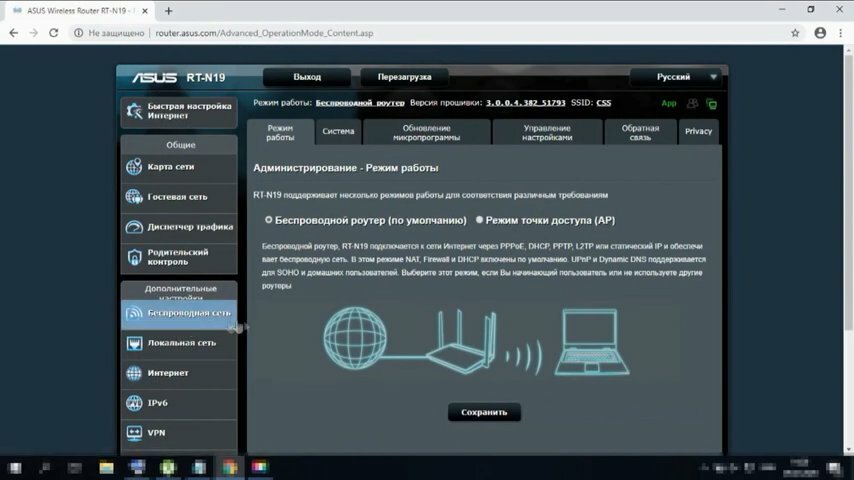Click the Сохранить save button

[x=484, y=412]
